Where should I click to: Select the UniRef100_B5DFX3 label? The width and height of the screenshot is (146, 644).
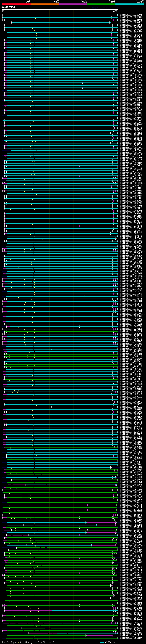(x=131, y=63)
